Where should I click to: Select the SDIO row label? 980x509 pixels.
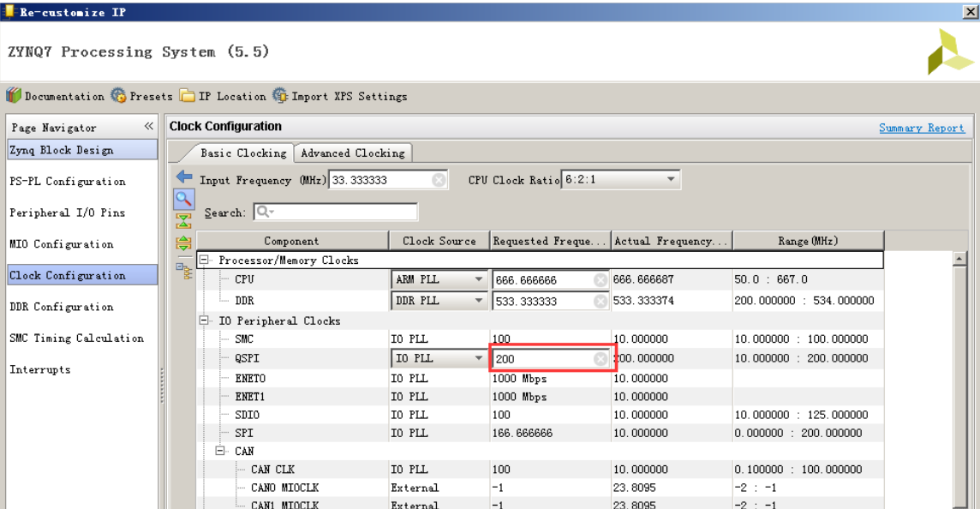pyautogui.click(x=247, y=415)
